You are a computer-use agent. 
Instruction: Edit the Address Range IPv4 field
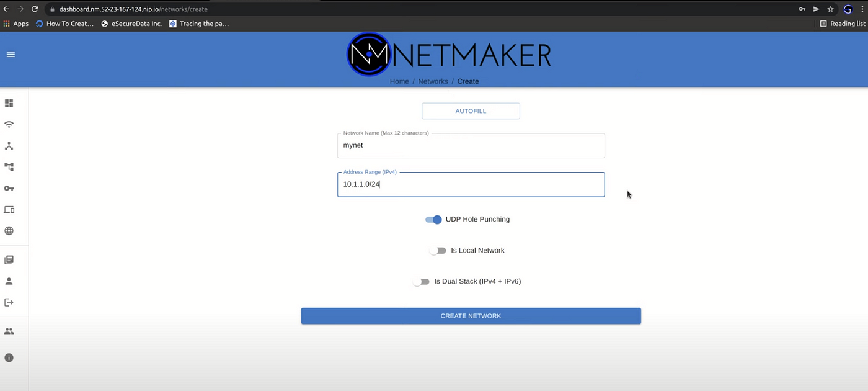click(471, 184)
